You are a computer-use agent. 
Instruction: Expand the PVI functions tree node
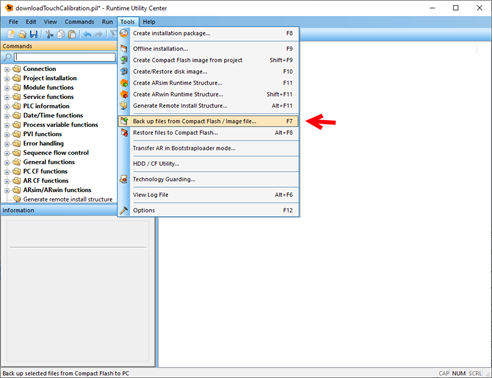7,135
